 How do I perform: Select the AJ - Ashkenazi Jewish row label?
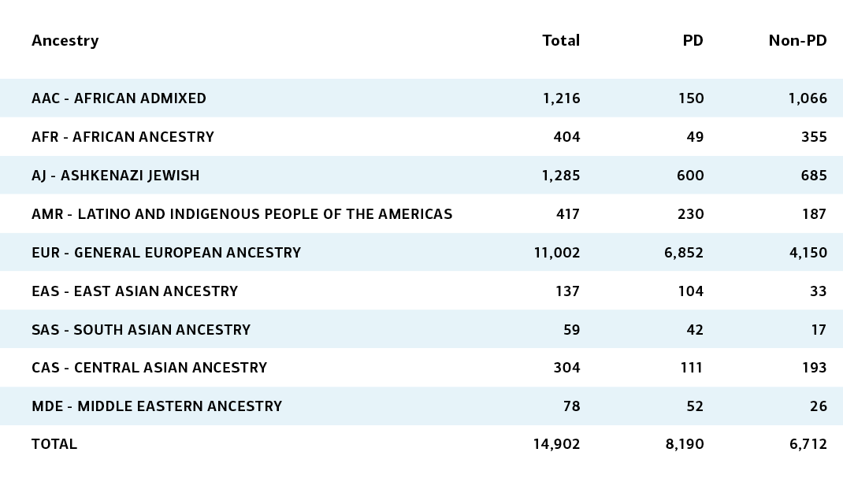click(x=116, y=176)
